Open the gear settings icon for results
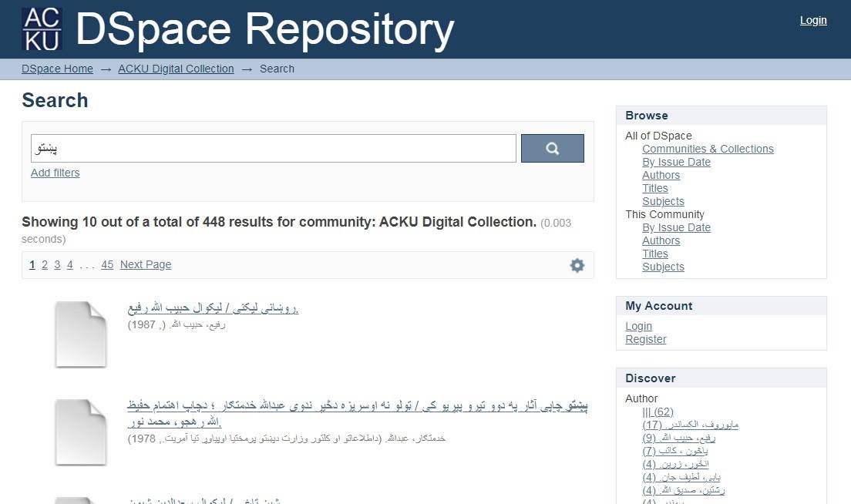The height and width of the screenshot is (504, 851). pyautogui.click(x=577, y=265)
